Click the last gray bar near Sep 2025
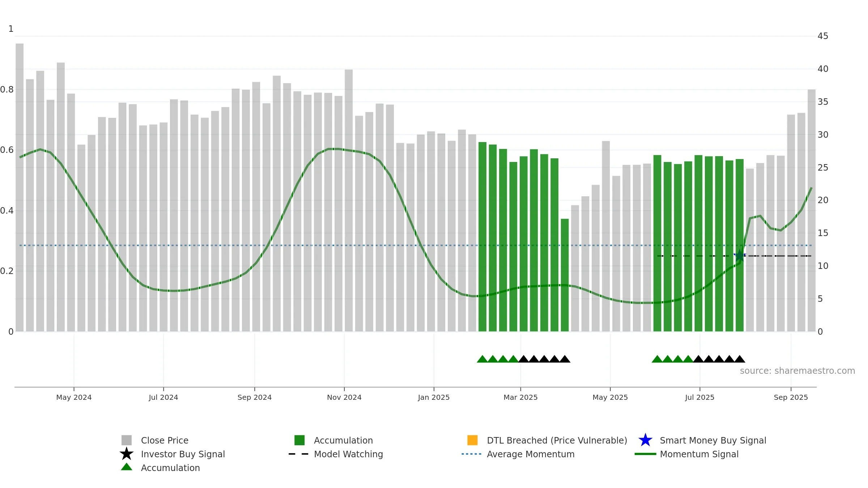 pyautogui.click(x=812, y=210)
